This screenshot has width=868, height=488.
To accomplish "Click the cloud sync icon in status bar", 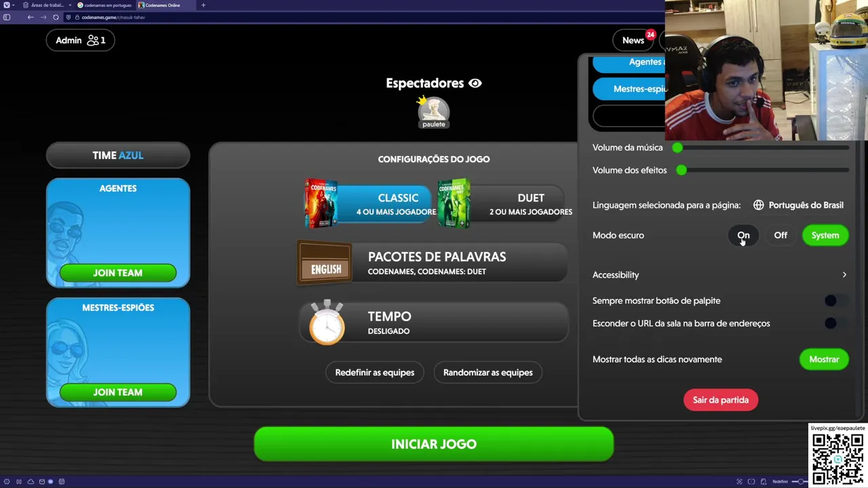I will point(31,481).
